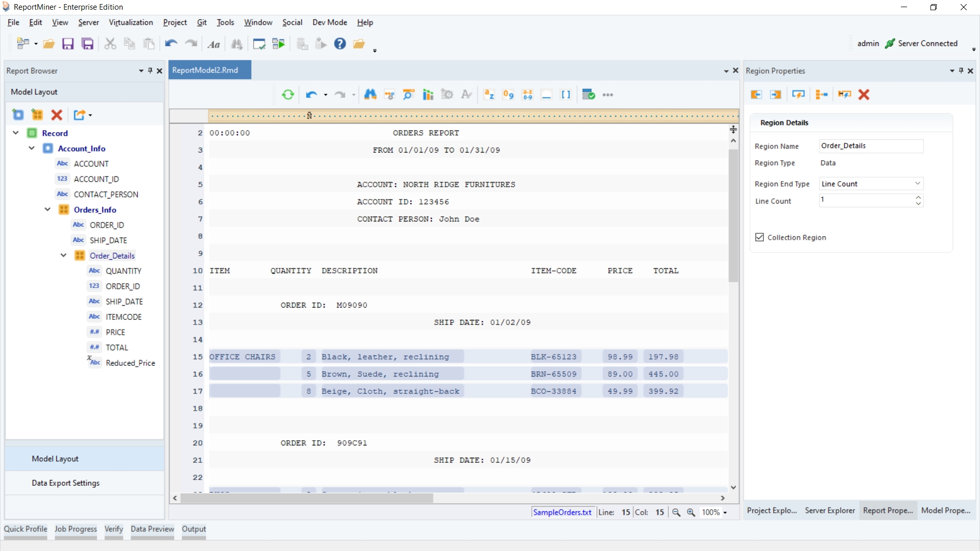980x551 pixels.
Task: Open the Region End Type dropdown
Action: point(917,184)
